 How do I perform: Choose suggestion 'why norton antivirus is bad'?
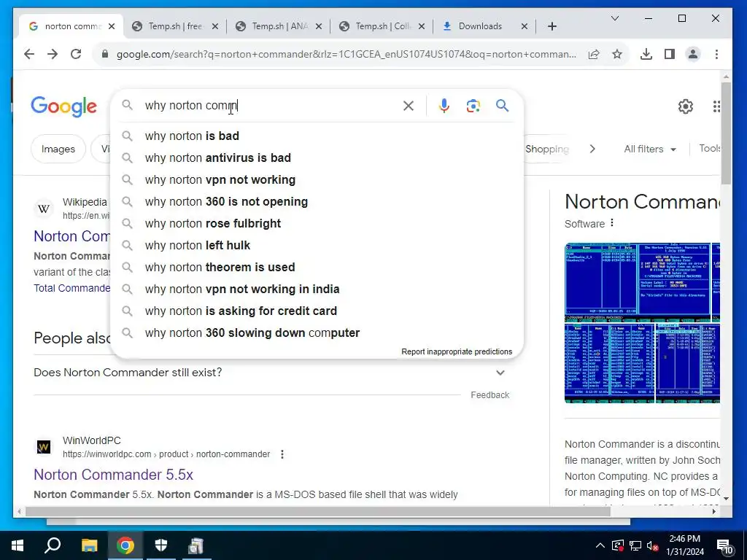317,158
